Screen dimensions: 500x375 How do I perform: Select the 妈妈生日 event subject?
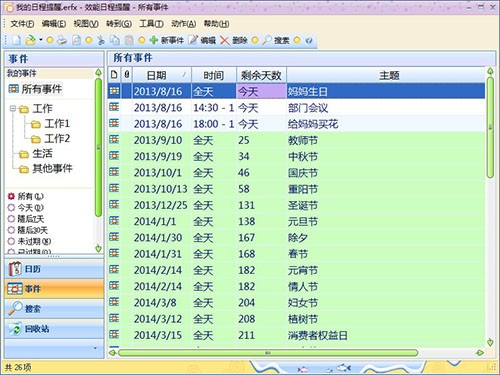tap(308, 91)
